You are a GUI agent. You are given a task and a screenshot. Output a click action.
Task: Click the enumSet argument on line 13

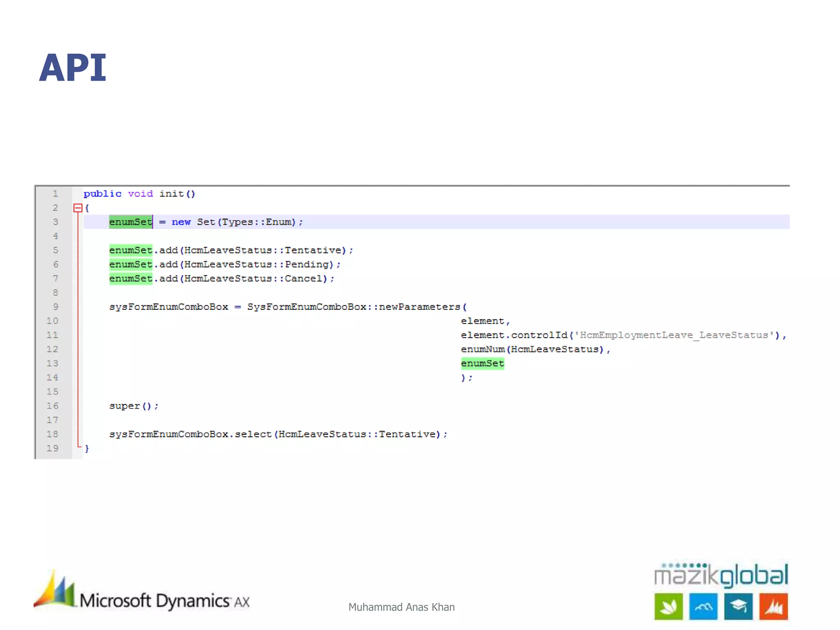482,363
